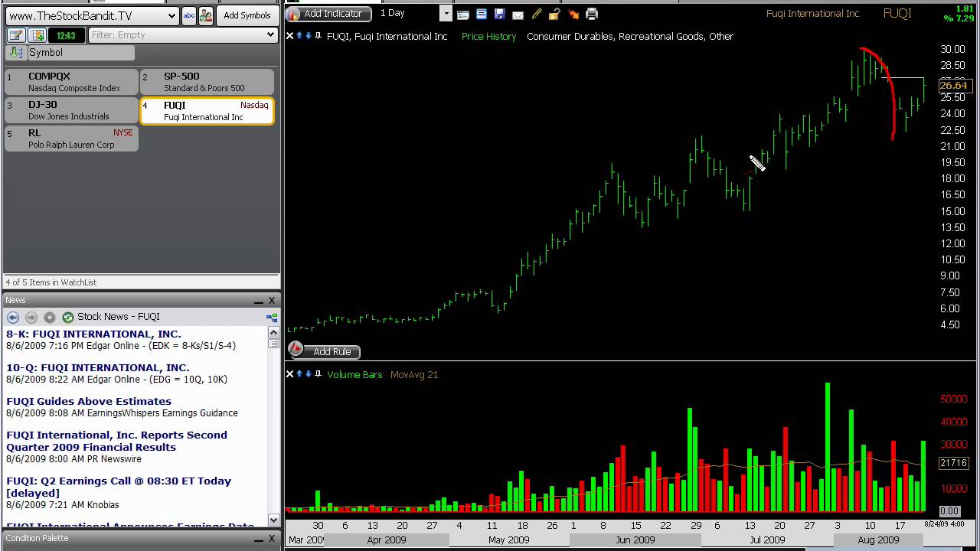This screenshot has height=551, width=980.
Task: Click the 21716 volume value label
Action: (x=954, y=463)
